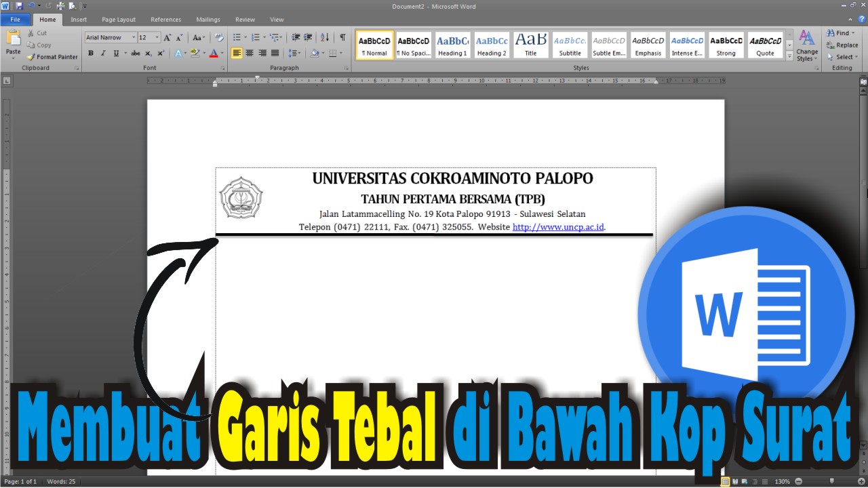Viewport: 868px width, 488px height.
Task: Click the Borders icon
Action: (333, 53)
